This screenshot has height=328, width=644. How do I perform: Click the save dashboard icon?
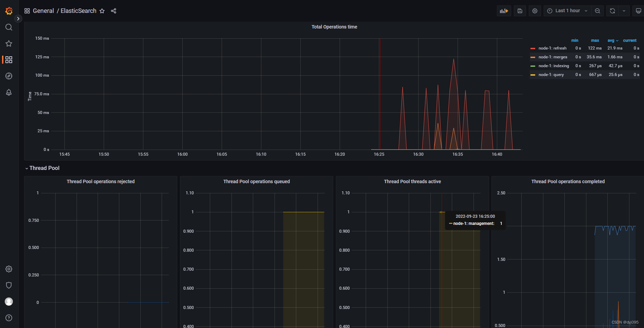coord(520,11)
